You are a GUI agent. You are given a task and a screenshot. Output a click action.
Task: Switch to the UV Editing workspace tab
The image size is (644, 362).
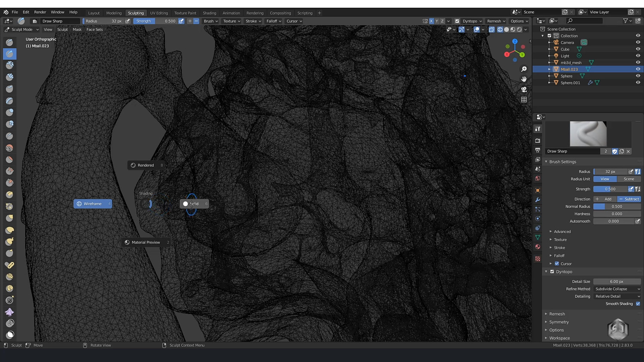(159, 13)
